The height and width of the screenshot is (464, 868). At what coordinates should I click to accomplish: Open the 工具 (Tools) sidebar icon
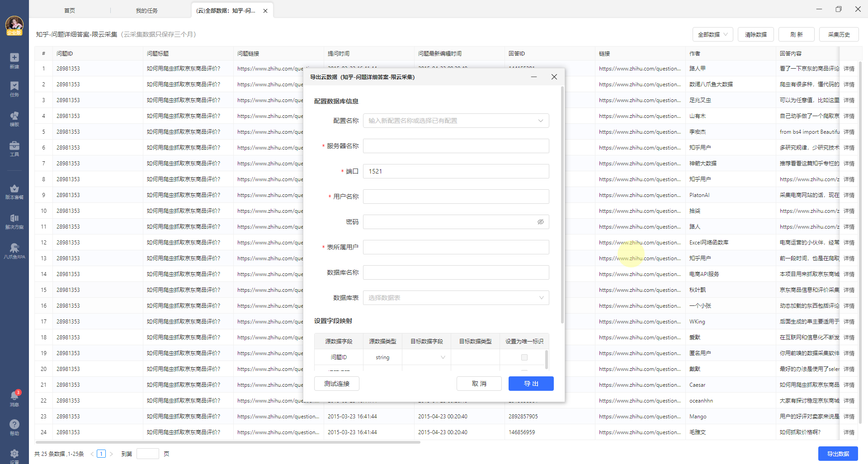coord(14,149)
